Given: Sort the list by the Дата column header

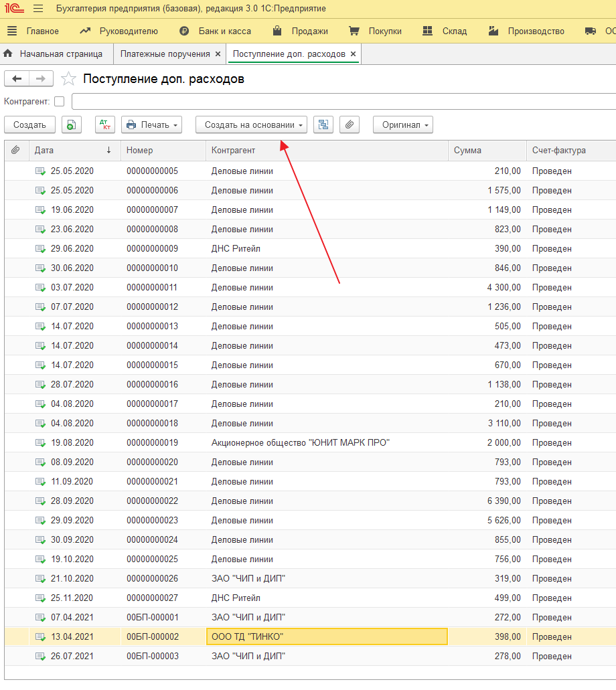Looking at the screenshot, I should 45,151.
